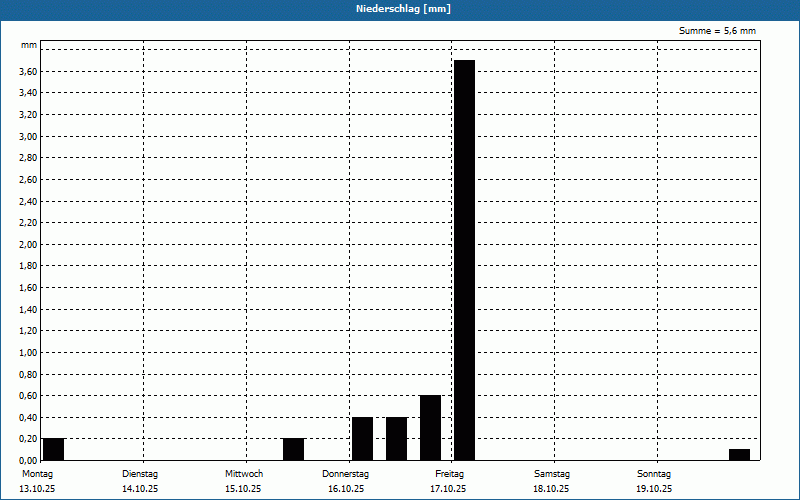Click the 2,60 y-axis value
The image size is (800, 500).
(x=28, y=180)
